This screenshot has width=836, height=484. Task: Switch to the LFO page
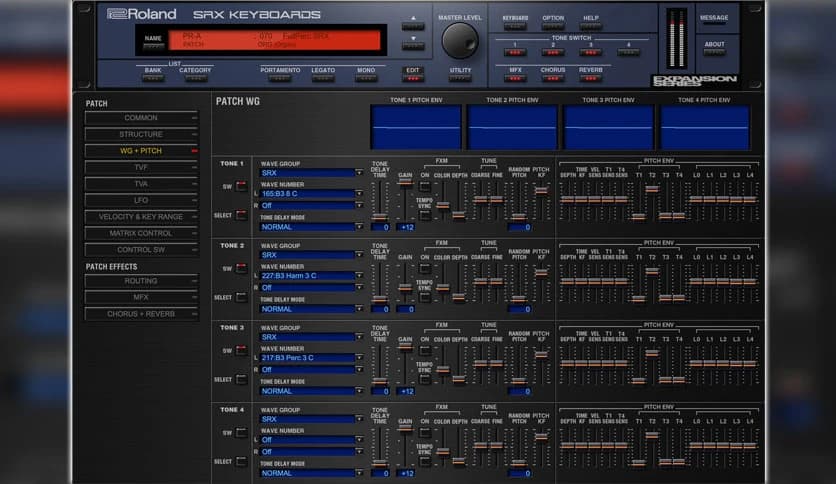(x=141, y=200)
